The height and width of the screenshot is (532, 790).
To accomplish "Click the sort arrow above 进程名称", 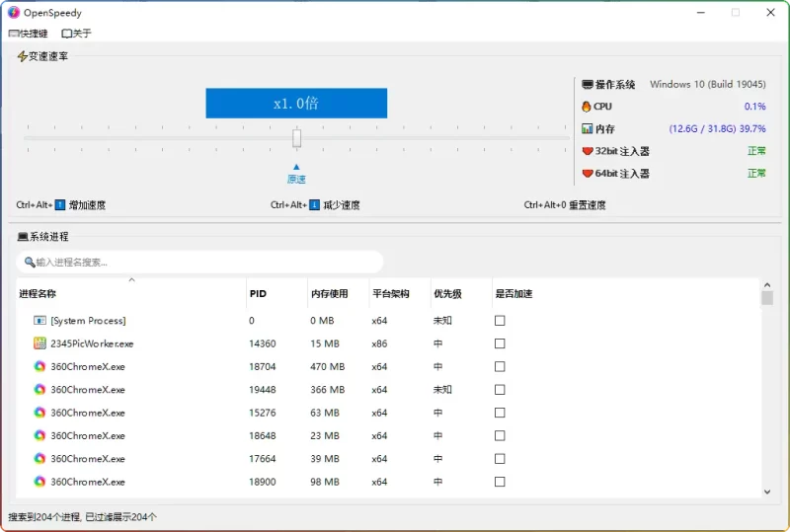I will click(x=131, y=279).
